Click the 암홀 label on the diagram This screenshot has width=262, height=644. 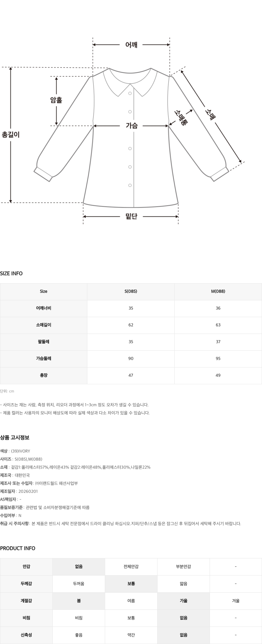[56, 100]
